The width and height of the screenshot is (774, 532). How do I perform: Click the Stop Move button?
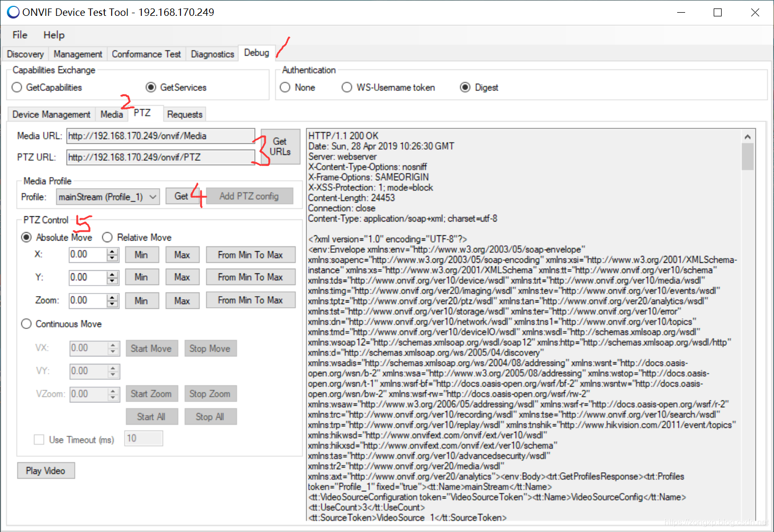[210, 348]
